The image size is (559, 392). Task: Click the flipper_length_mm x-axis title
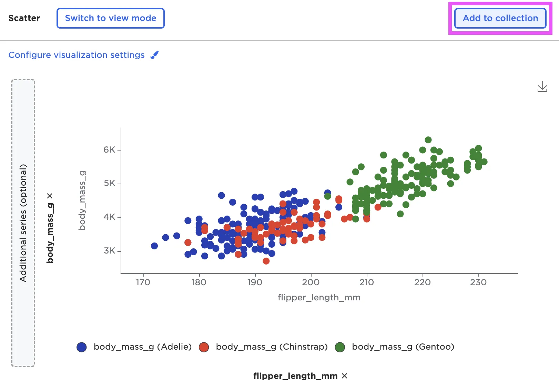319,297
